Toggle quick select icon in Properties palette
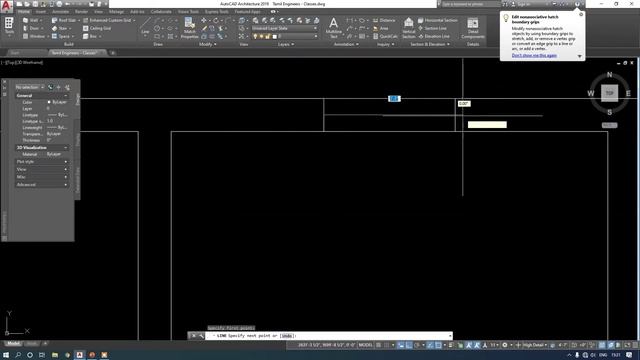640x360 pixels. tap(67, 87)
